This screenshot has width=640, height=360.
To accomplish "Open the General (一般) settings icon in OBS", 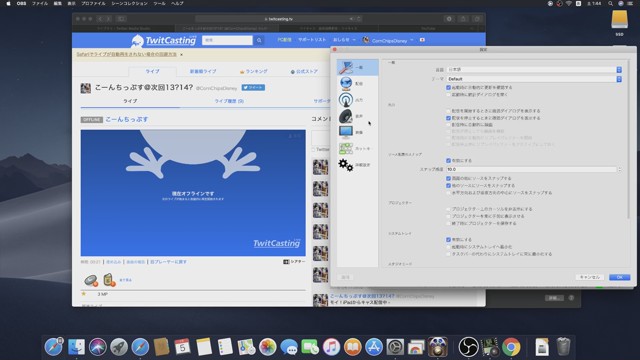I will tap(346, 67).
